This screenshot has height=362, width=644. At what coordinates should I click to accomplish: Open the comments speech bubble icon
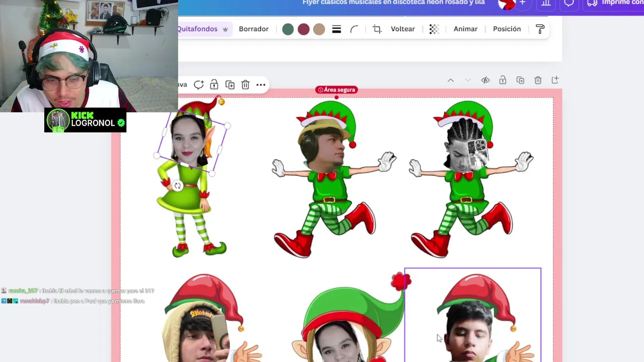point(569,3)
